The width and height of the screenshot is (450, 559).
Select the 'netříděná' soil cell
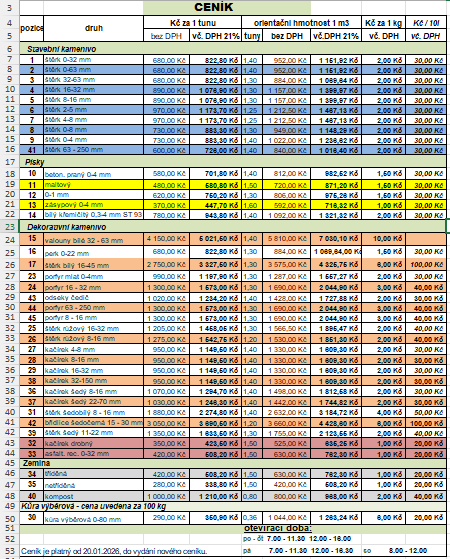(93, 485)
